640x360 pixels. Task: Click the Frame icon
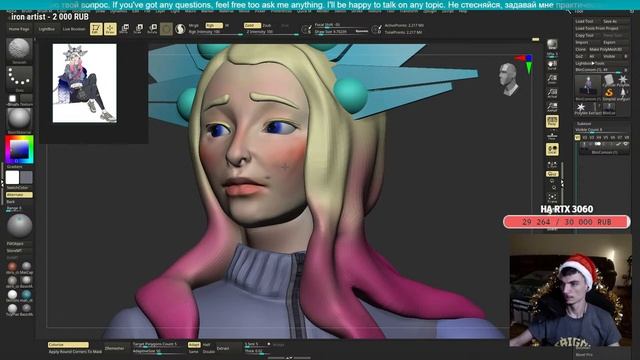click(x=552, y=198)
